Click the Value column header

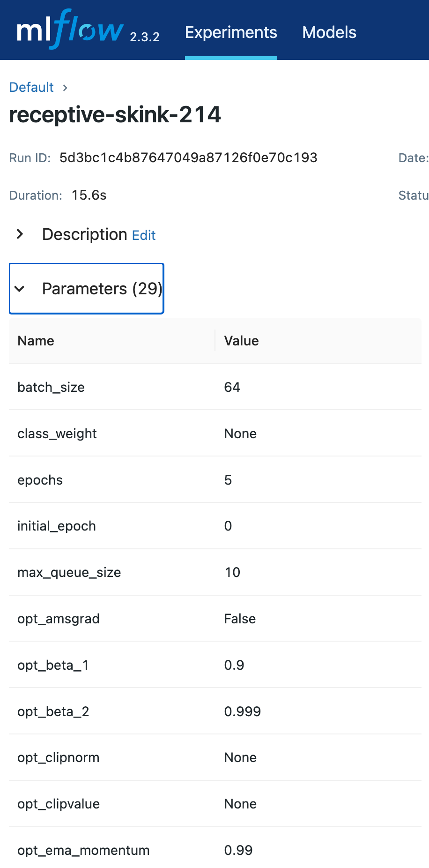coord(241,341)
